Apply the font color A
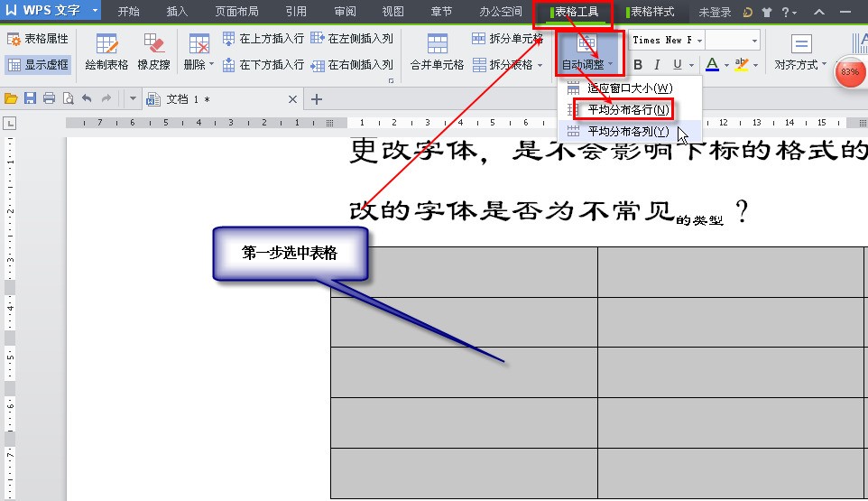This screenshot has width=868, height=501. pos(713,65)
